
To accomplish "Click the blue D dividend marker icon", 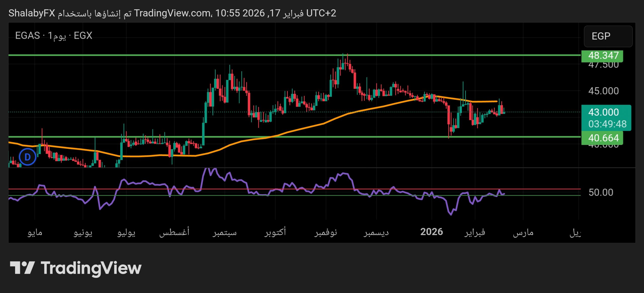I will [x=27, y=157].
